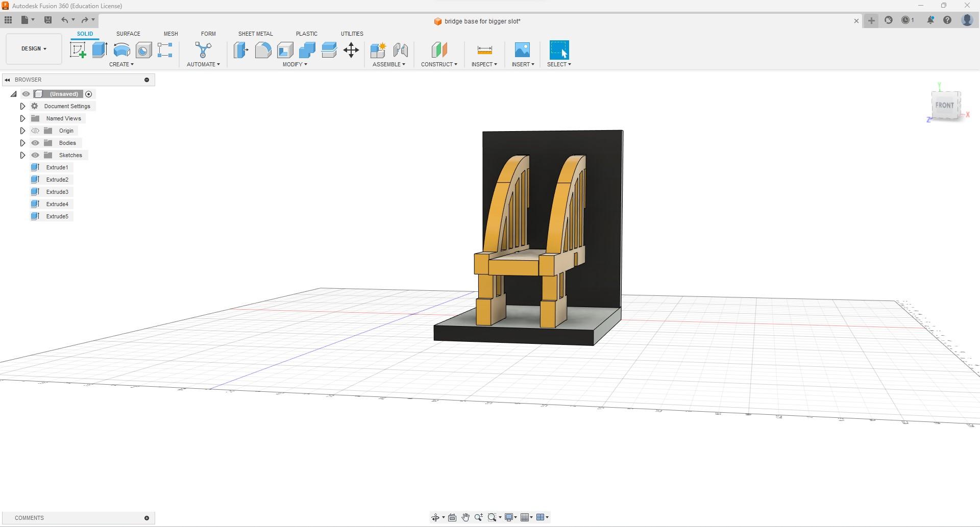This screenshot has height=527, width=980.
Task: Expand Document Settings node
Action: [22, 106]
